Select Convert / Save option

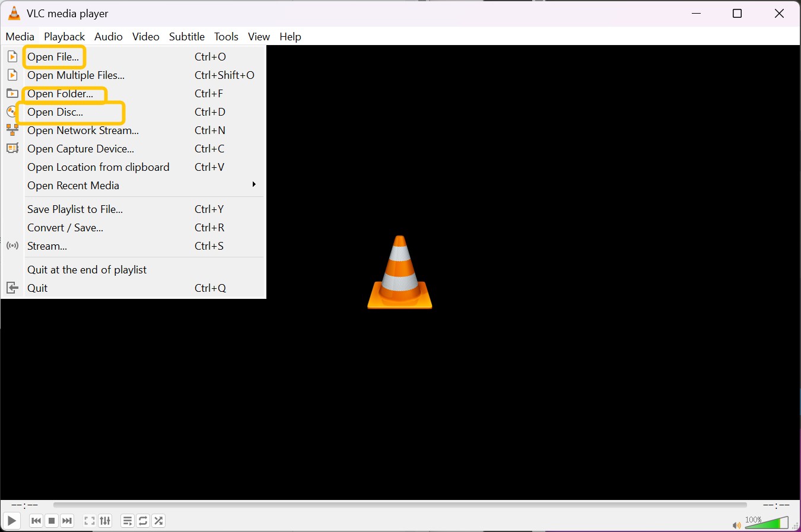[65, 228]
